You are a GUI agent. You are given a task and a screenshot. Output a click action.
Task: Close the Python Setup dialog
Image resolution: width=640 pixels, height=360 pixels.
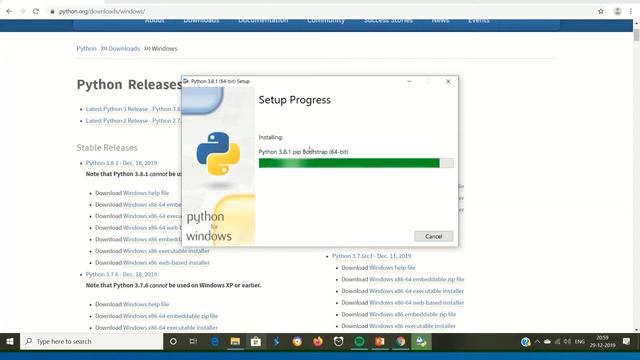pos(448,81)
